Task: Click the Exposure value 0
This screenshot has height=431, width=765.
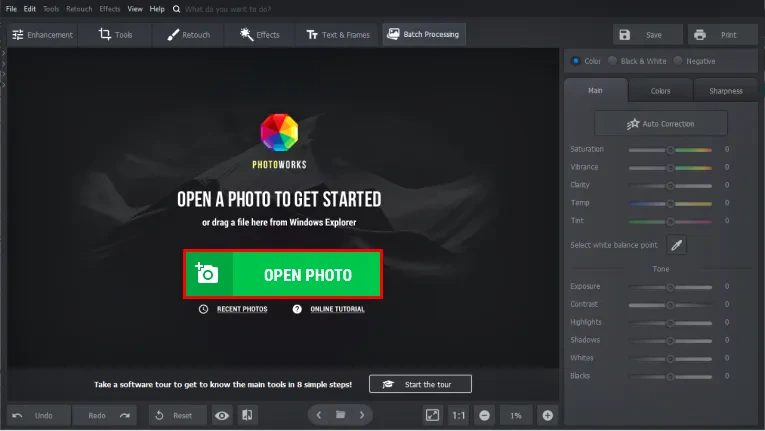Action: click(727, 287)
